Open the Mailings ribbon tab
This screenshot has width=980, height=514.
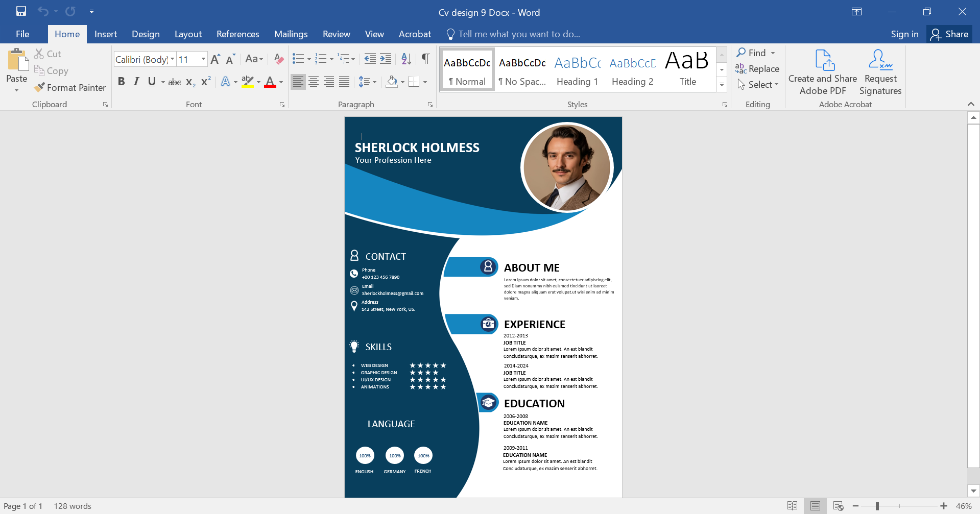(291, 34)
